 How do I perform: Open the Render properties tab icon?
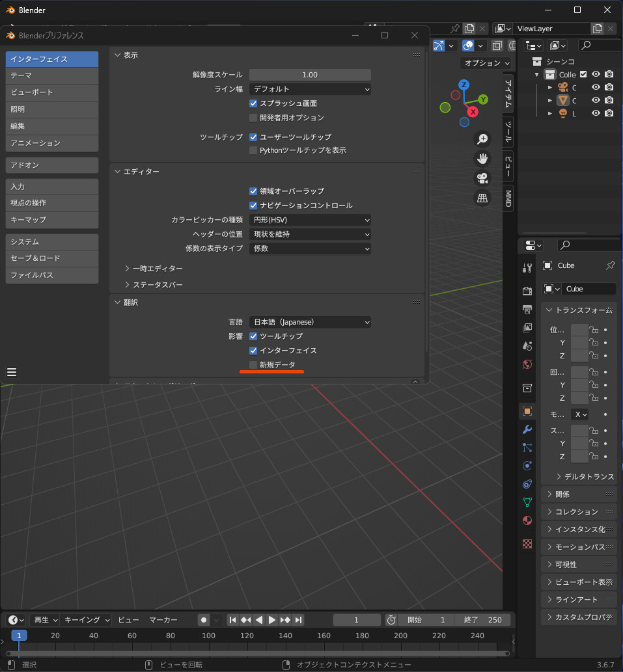click(x=527, y=290)
